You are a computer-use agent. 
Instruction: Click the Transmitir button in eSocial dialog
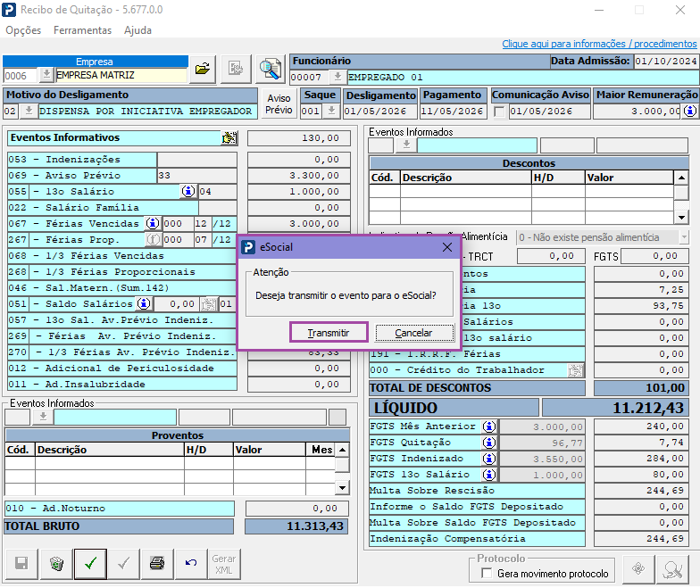click(x=329, y=333)
